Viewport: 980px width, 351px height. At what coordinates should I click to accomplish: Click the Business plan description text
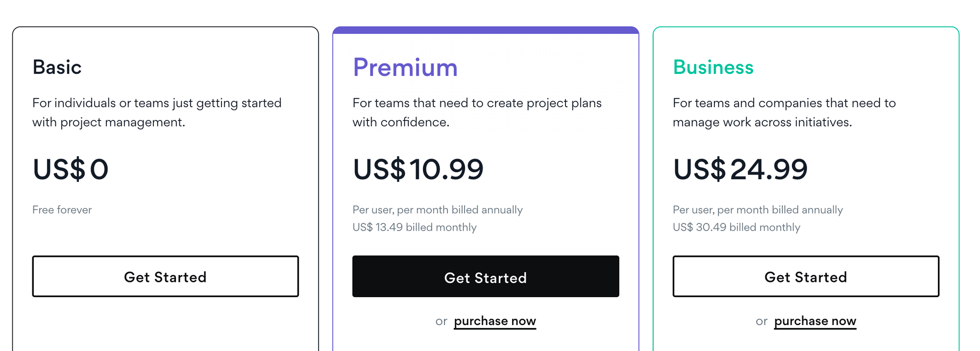coord(784,113)
